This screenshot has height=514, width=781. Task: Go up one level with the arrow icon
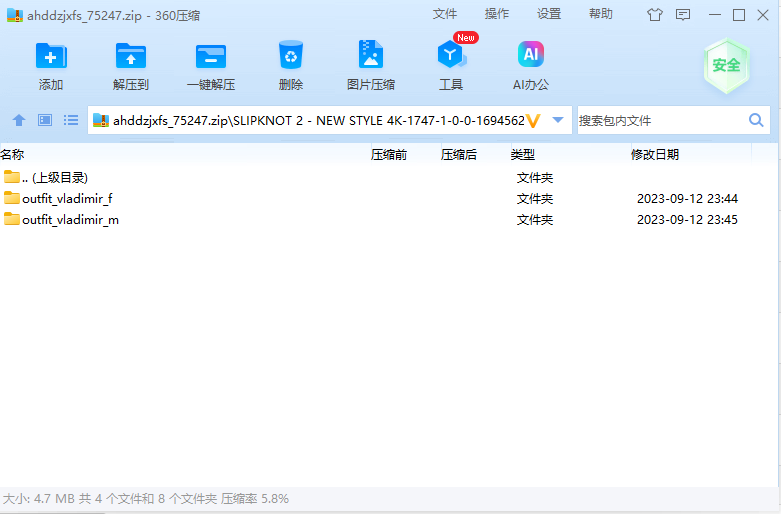point(19,120)
